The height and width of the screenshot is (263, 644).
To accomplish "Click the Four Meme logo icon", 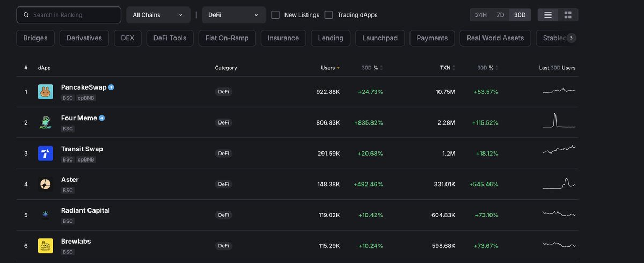I will [x=45, y=122].
